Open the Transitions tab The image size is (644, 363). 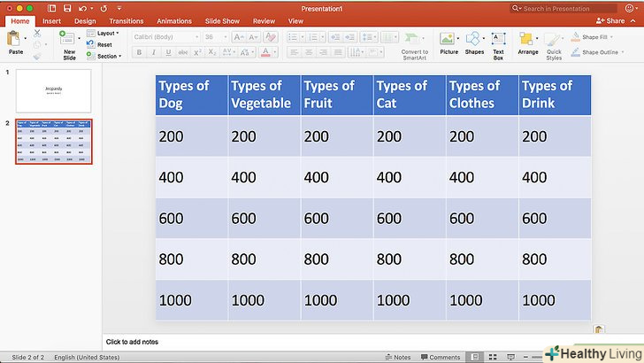(x=125, y=20)
